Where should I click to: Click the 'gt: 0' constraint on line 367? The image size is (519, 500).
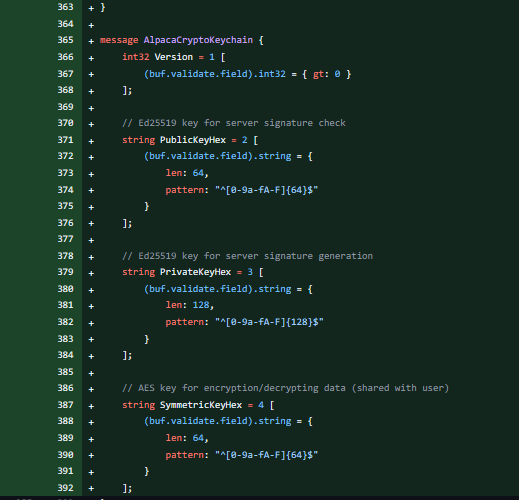point(327,74)
